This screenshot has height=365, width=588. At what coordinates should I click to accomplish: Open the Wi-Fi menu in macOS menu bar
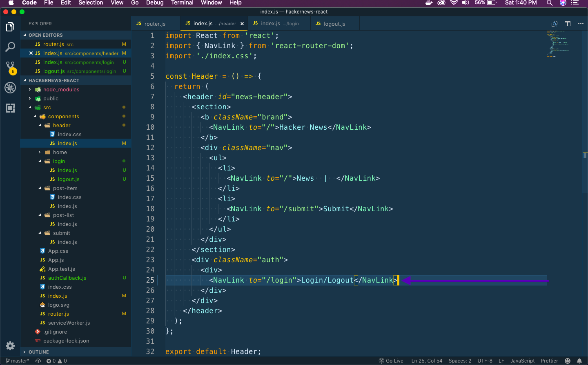(x=454, y=3)
